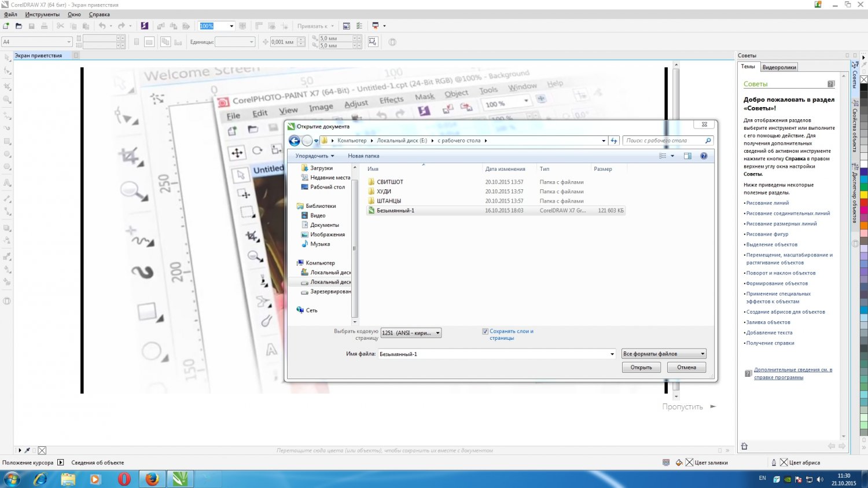868x488 pixels.
Task: Select Документы library in navigation pane
Action: pos(325,225)
